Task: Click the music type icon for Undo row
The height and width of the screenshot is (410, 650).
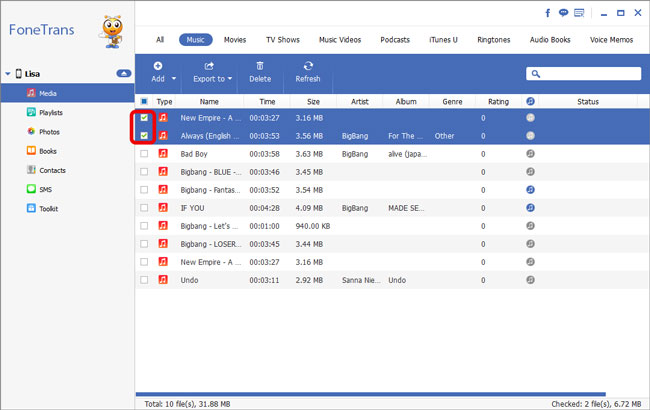Action: (163, 279)
